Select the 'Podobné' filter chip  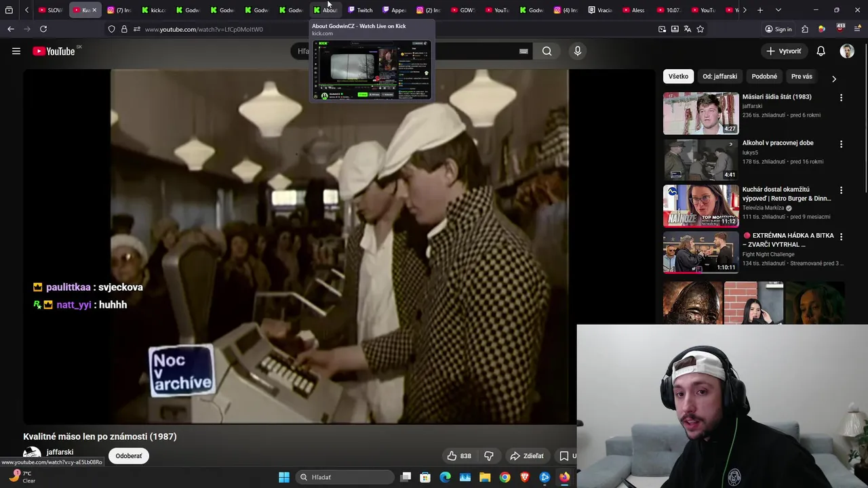click(x=764, y=77)
